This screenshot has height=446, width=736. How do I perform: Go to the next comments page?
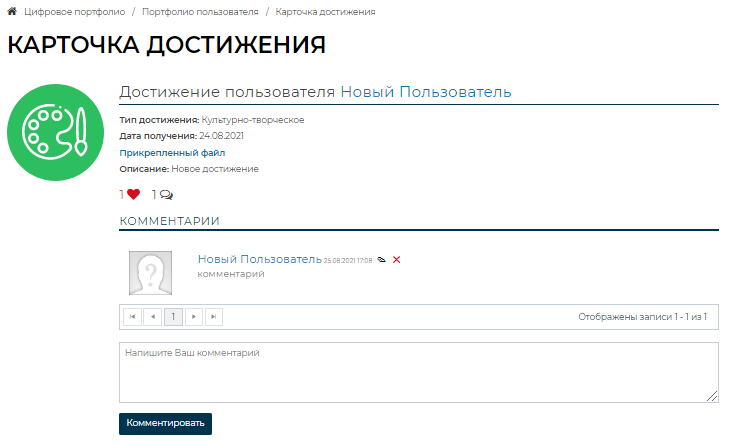coord(194,317)
